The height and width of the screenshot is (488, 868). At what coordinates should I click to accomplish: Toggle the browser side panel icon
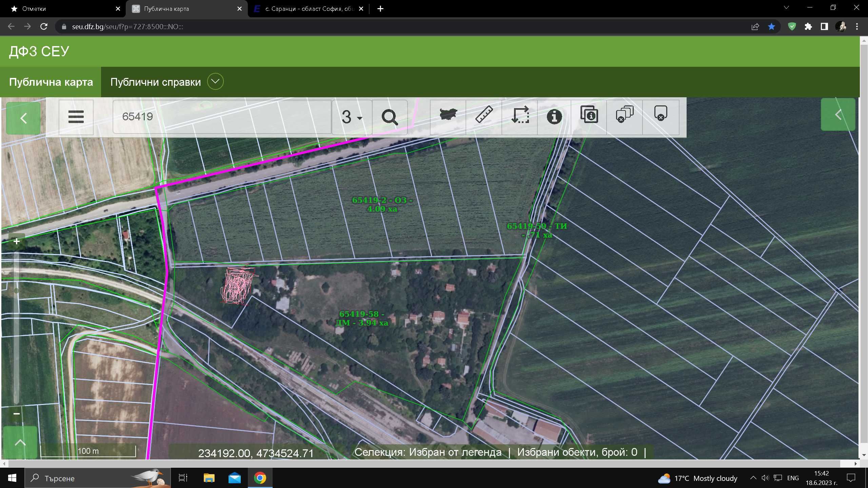[x=824, y=26]
